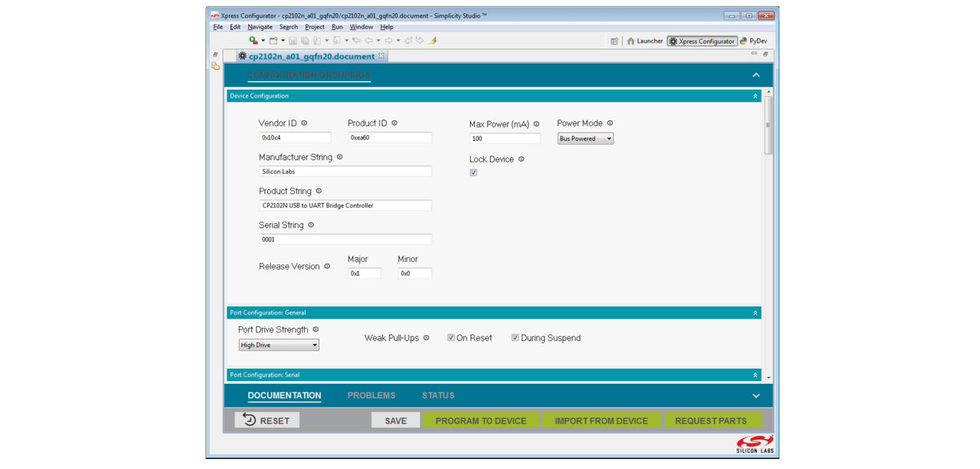Switch to the Launcher perspective
Screen dimensions: 980x469
pyautogui.click(x=645, y=41)
